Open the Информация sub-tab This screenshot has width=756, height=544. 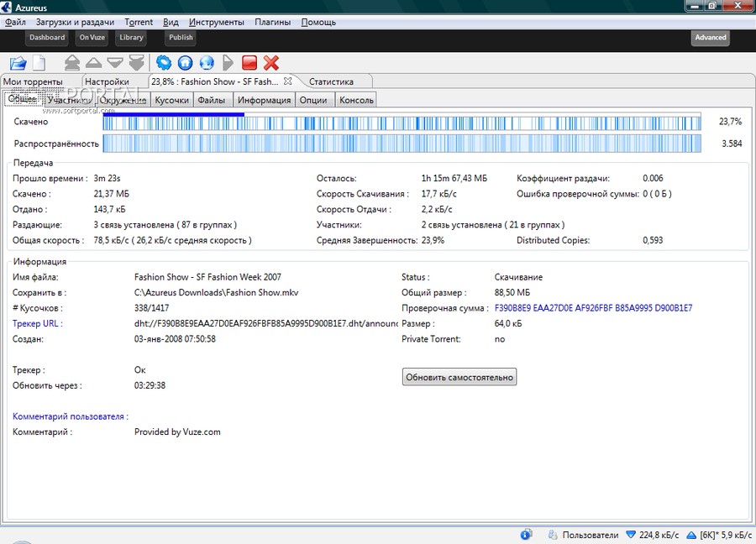(x=265, y=100)
